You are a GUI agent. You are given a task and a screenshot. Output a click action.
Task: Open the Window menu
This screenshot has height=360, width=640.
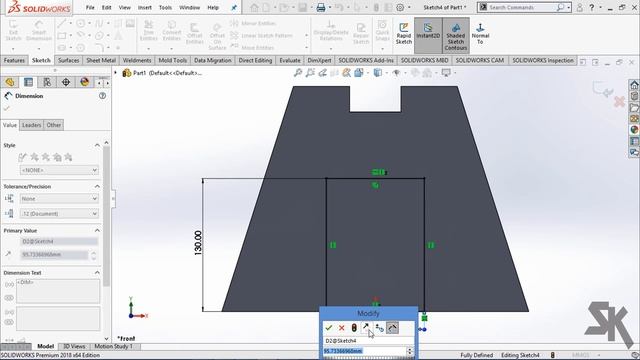[x=189, y=7]
